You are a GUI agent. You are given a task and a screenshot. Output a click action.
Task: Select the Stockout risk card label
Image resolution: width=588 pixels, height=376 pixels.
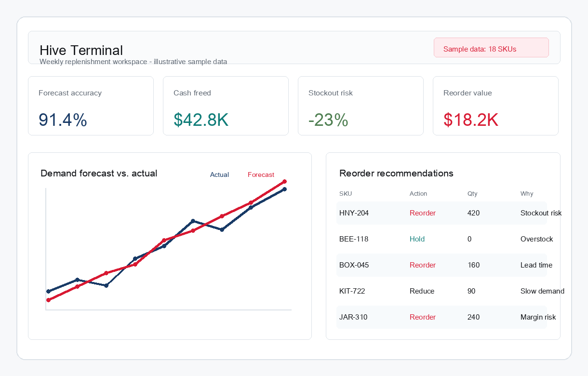point(331,93)
